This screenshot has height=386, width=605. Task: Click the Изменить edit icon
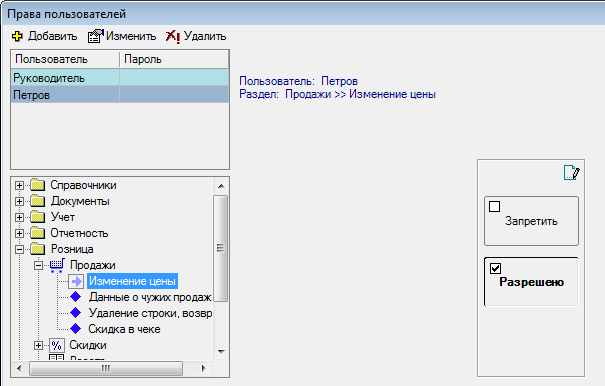tap(95, 36)
